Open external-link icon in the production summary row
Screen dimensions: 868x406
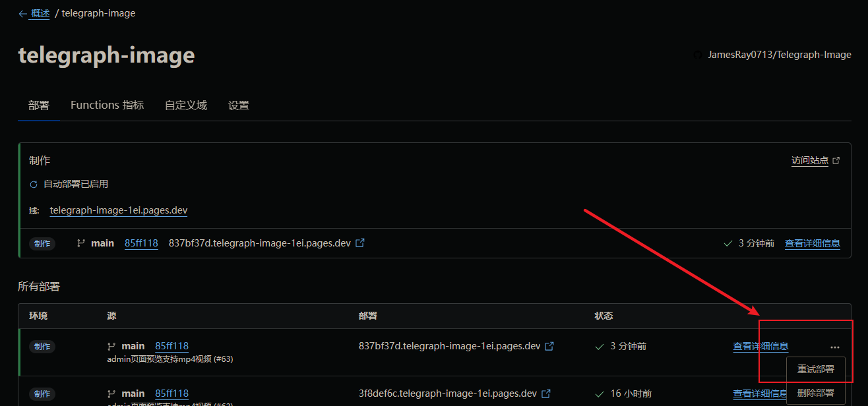coord(360,243)
